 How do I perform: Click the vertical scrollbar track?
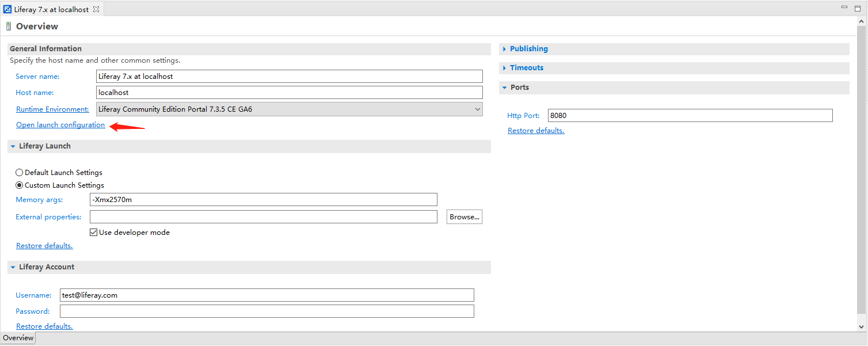point(862,173)
